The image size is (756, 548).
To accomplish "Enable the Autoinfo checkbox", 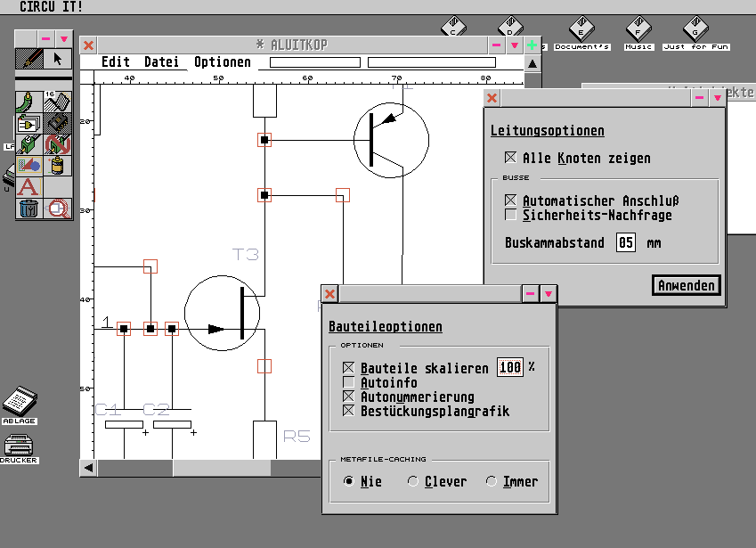I will pos(348,382).
